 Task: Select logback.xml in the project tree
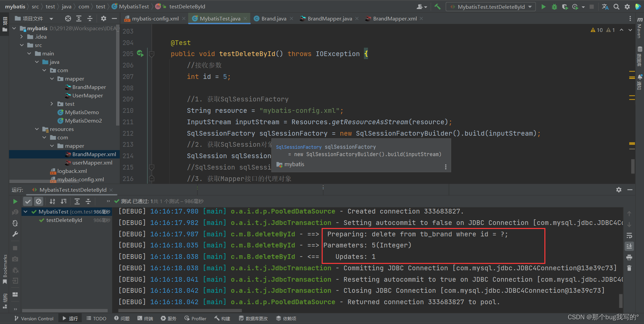coord(68,171)
